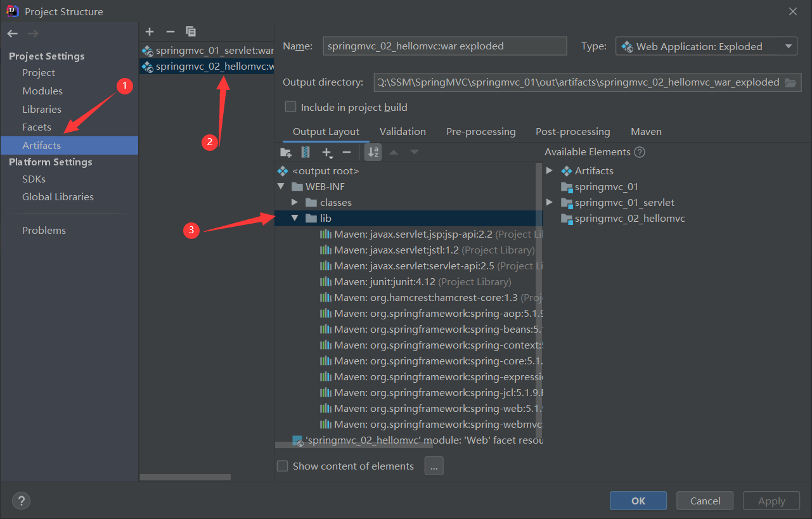Click the Remove artifact minus icon

click(170, 31)
